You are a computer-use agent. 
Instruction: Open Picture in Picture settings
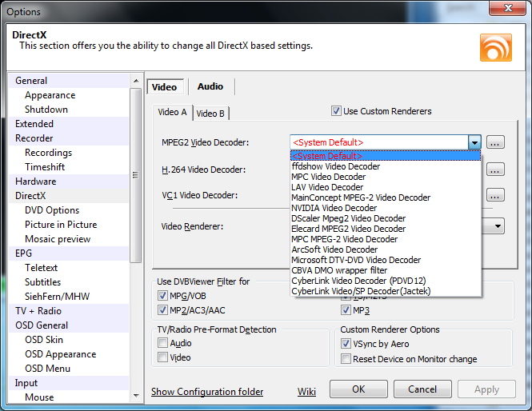point(69,225)
